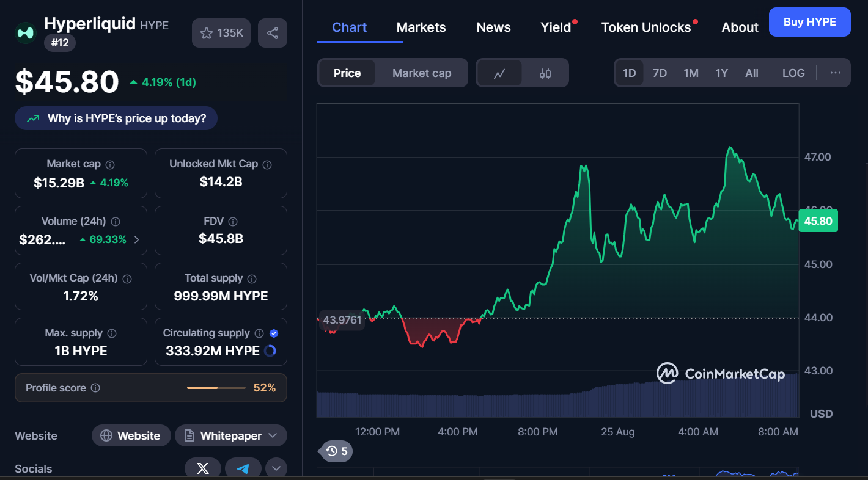Open the Telegram social link
The width and height of the screenshot is (868, 480).
tap(243, 468)
